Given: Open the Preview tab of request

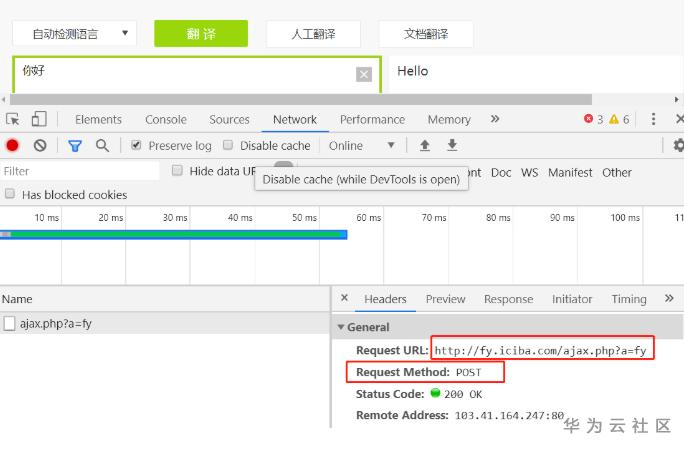Looking at the screenshot, I should click(445, 299).
